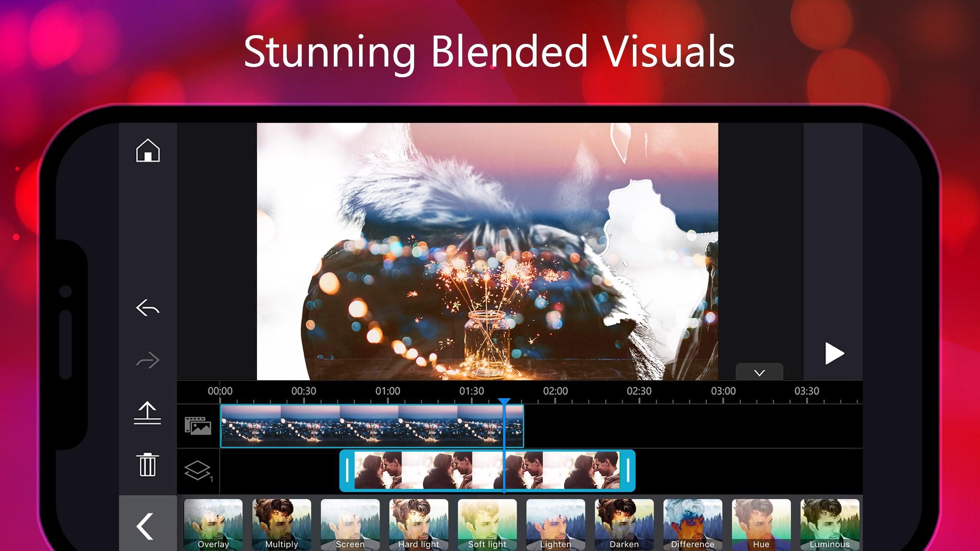
Task: Delete clip with the trash icon
Action: tap(147, 464)
